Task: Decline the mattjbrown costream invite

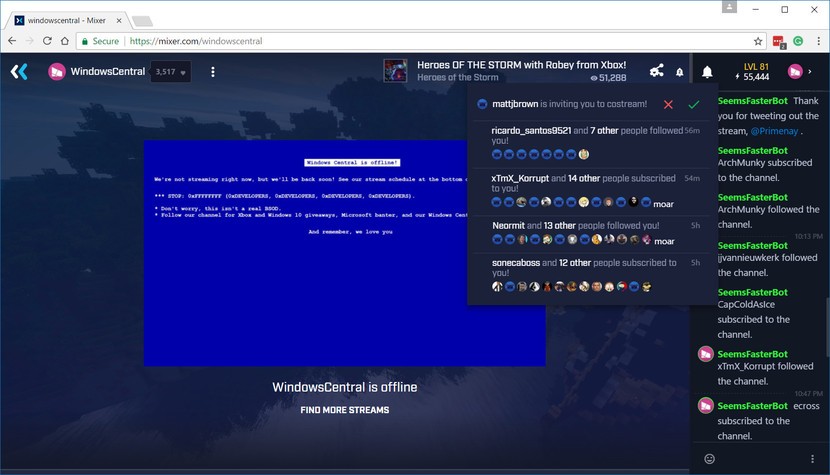Action: coord(668,104)
